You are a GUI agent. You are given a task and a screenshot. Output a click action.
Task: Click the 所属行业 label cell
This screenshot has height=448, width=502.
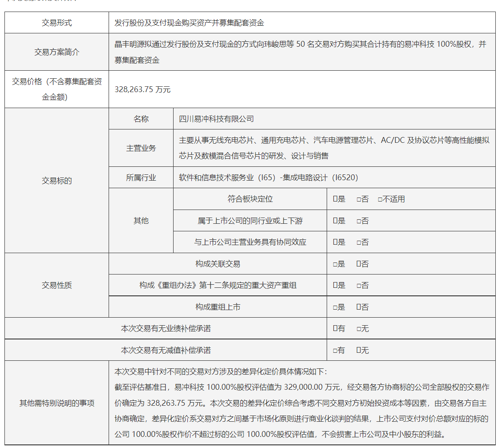[x=141, y=178]
